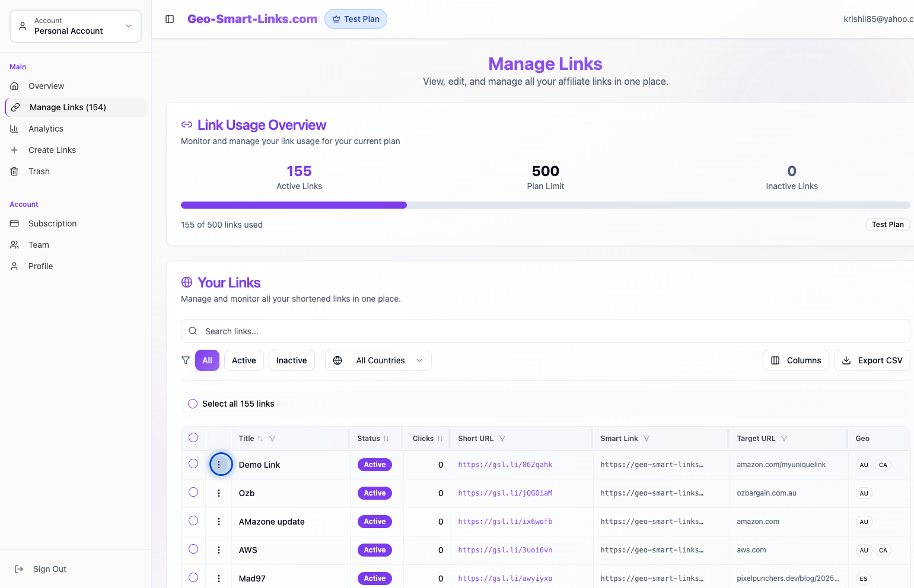Screen dimensions: 914x588
Task: Open row actions menu for Demo Link
Action: (x=219, y=465)
